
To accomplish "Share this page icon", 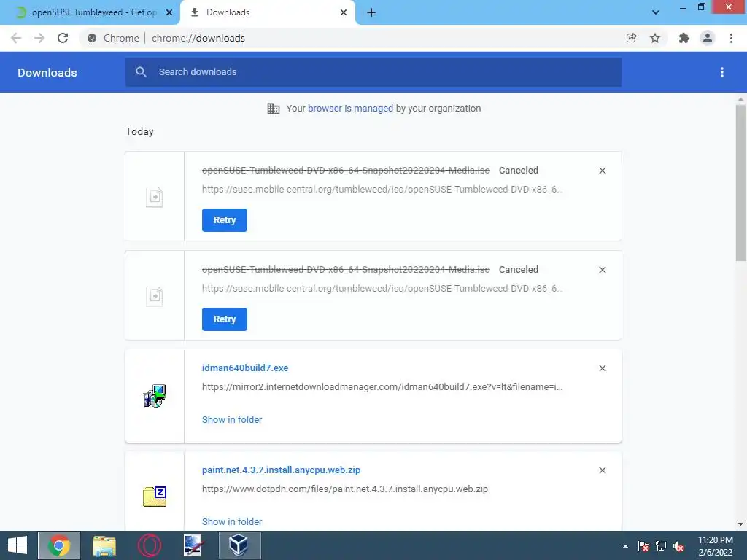I will tap(631, 38).
